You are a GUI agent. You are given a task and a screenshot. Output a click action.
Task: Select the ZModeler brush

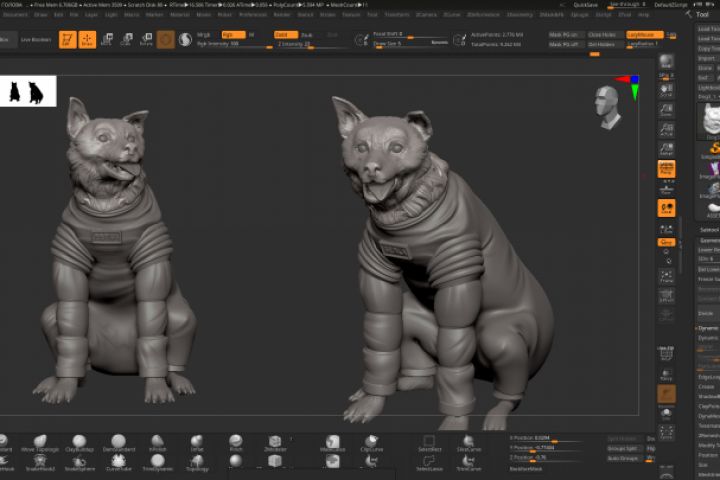point(275,444)
